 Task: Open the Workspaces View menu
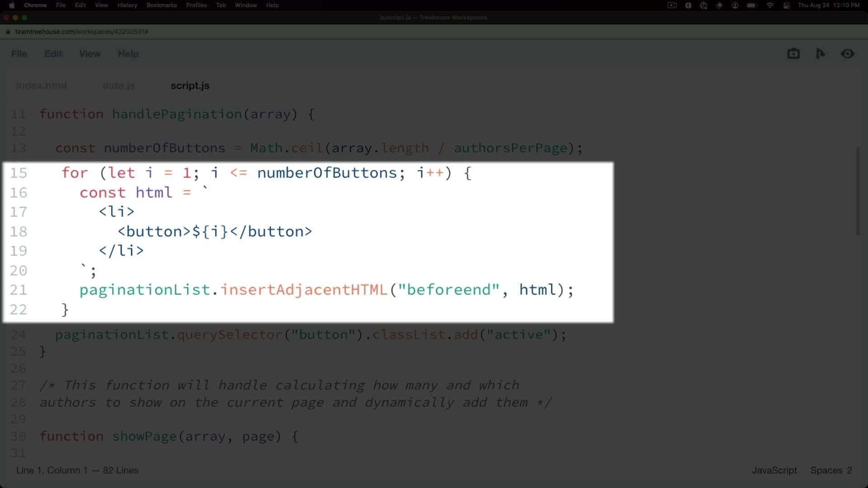click(90, 54)
